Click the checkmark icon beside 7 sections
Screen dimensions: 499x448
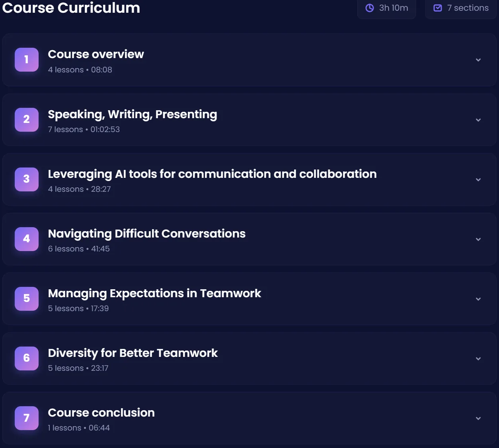coord(438,8)
